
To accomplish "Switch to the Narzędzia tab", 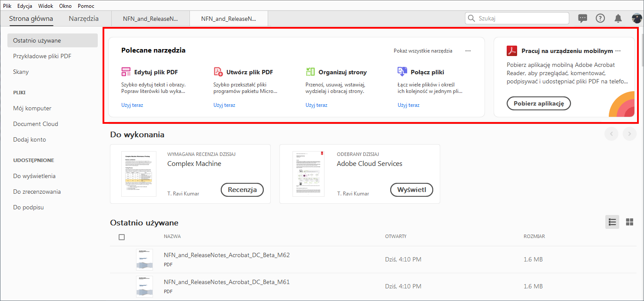I will click(x=83, y=18).
